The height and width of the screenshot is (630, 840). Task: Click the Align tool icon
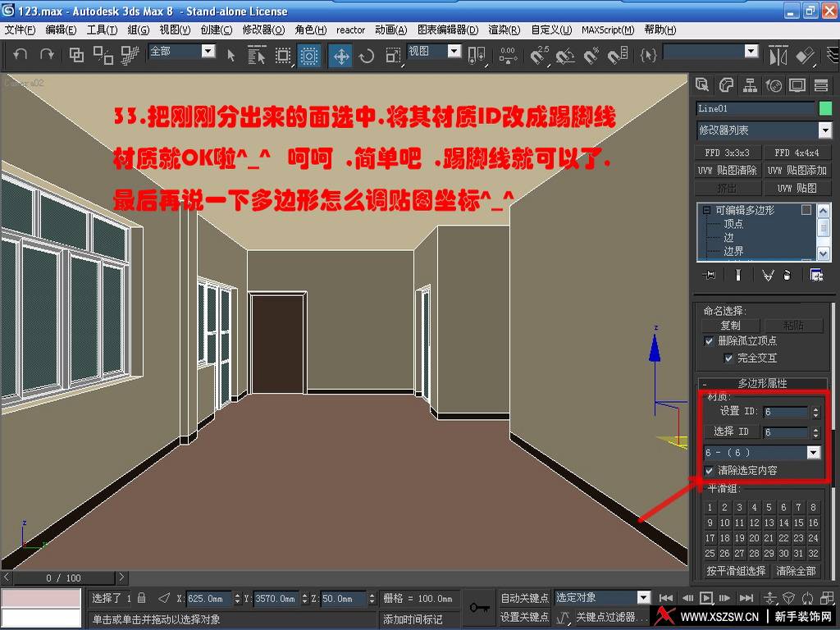pyautogui.click(x=806, y=55)
